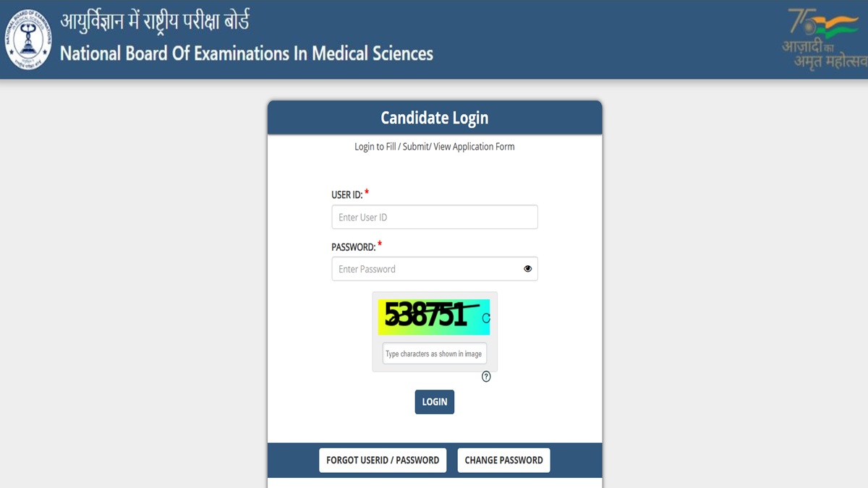Click into the Enter Password field
Screen dimensions: 868x488
point(427,269)
